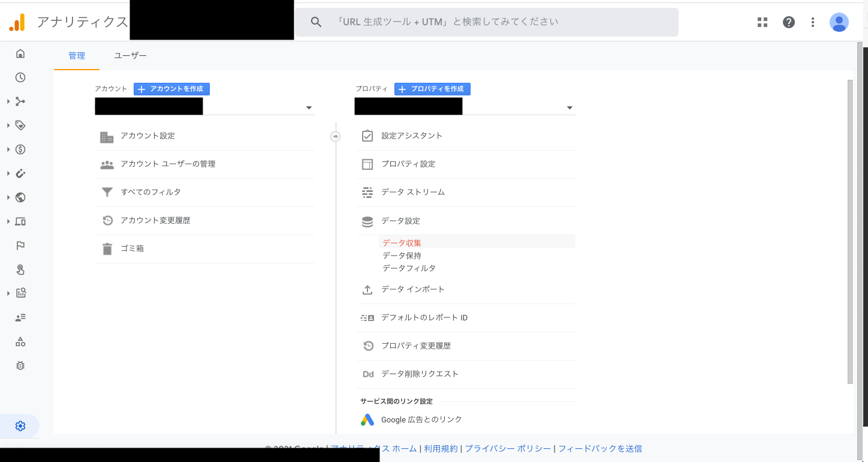The height and width of the screenshot is (462, 868).
Task: Open the プライバシー ポリシー footer link
Action: pyautogui.click(x=508, y=449)
